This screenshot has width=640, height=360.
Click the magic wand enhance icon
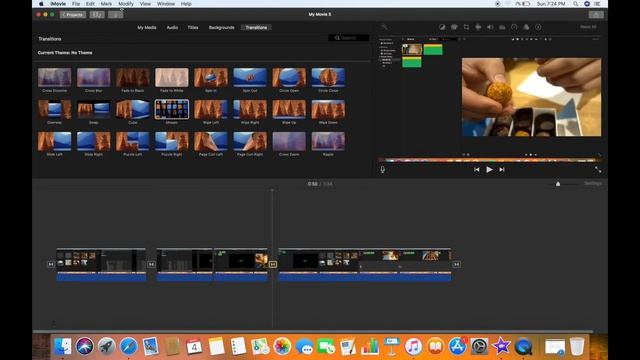click(384, 27)
